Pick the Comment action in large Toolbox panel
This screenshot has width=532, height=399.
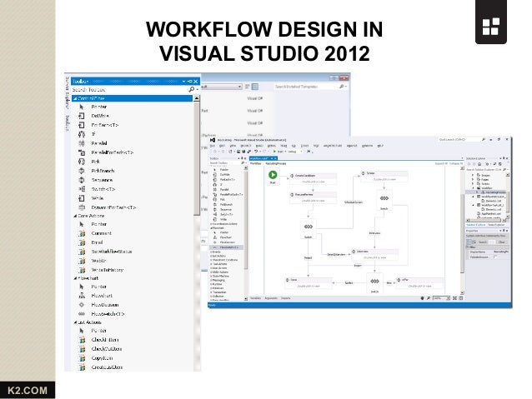click(101, 233)
